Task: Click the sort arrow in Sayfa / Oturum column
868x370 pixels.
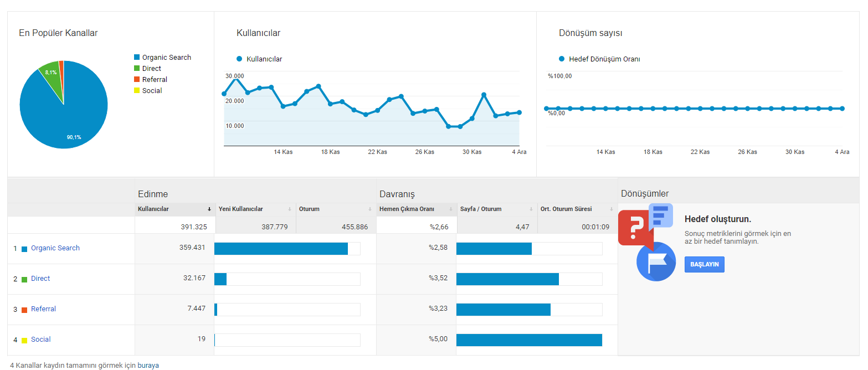Action: pyautogui.click(x=531, y=209)
